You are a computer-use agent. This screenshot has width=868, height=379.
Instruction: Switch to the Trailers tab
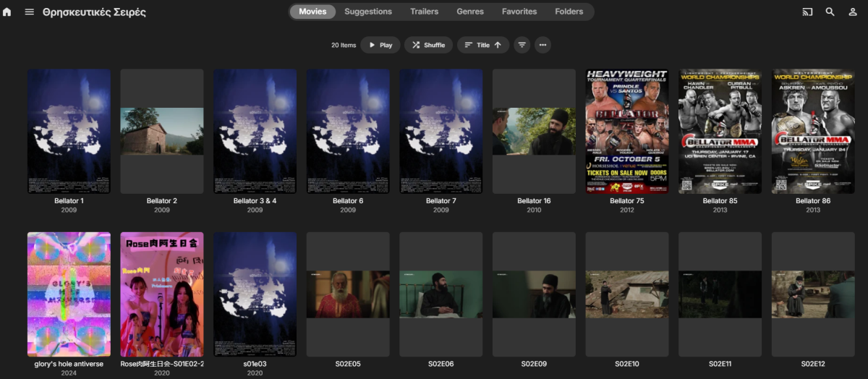pyautogui.click(x=424, y=12)
